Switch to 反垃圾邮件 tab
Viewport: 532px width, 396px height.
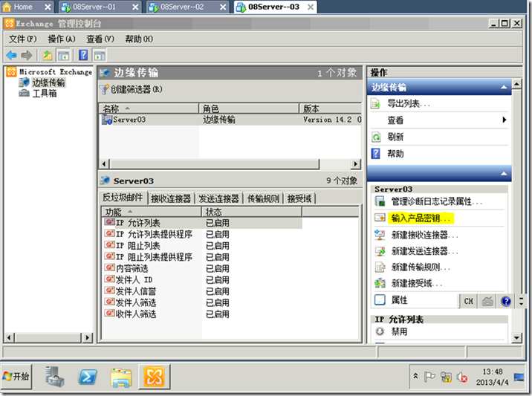(x=123, y=198)
